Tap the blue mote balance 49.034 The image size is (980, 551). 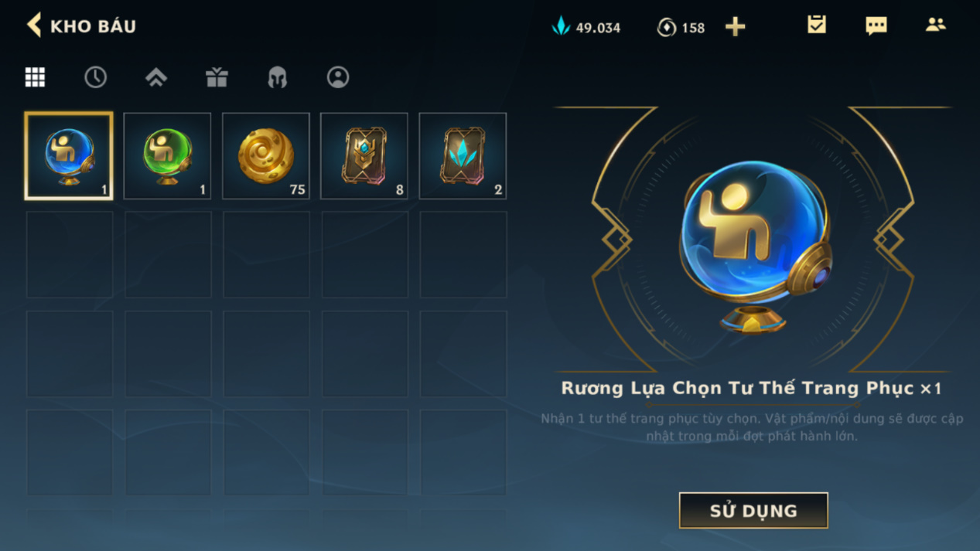pos(586,27)
